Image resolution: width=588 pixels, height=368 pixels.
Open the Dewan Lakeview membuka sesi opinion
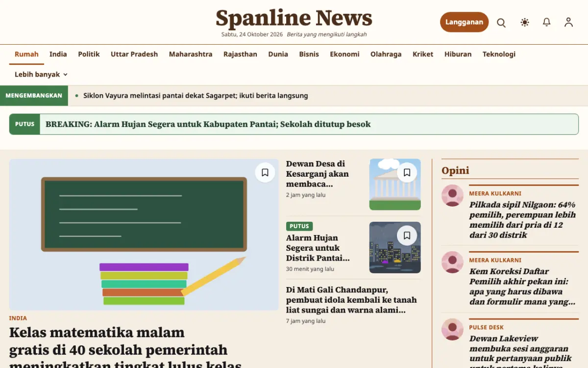pyautogui.click(x=520, y=352)
